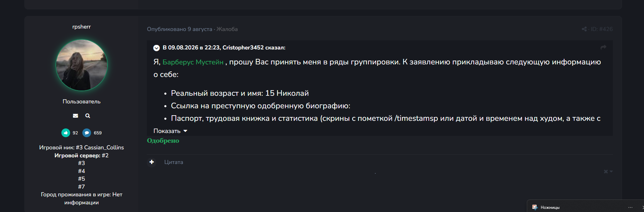The width and height of the screenshot is (644, 212).
Task: Click Барберус Мустейн green link
Action: pos(193,62)
